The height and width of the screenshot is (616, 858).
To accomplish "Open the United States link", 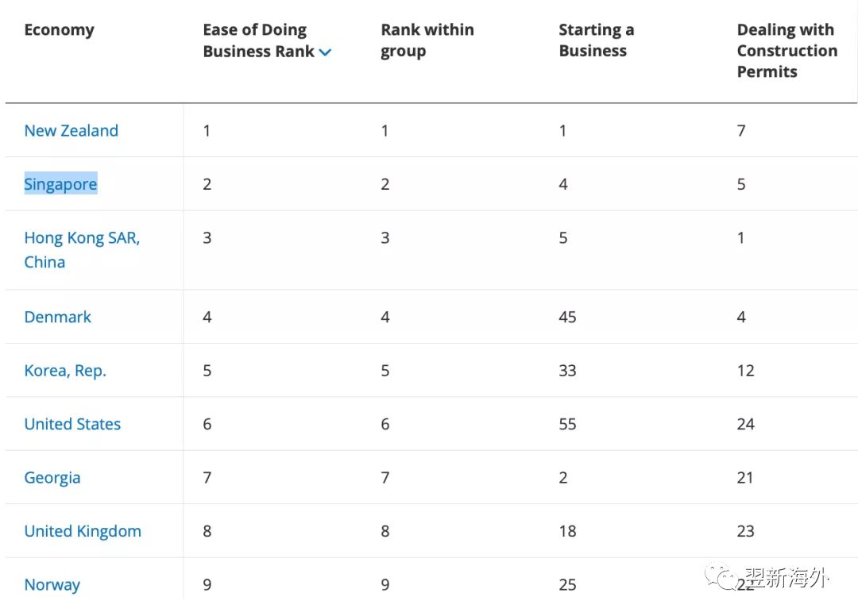I will pyautogui.click(x=72, y=424).
